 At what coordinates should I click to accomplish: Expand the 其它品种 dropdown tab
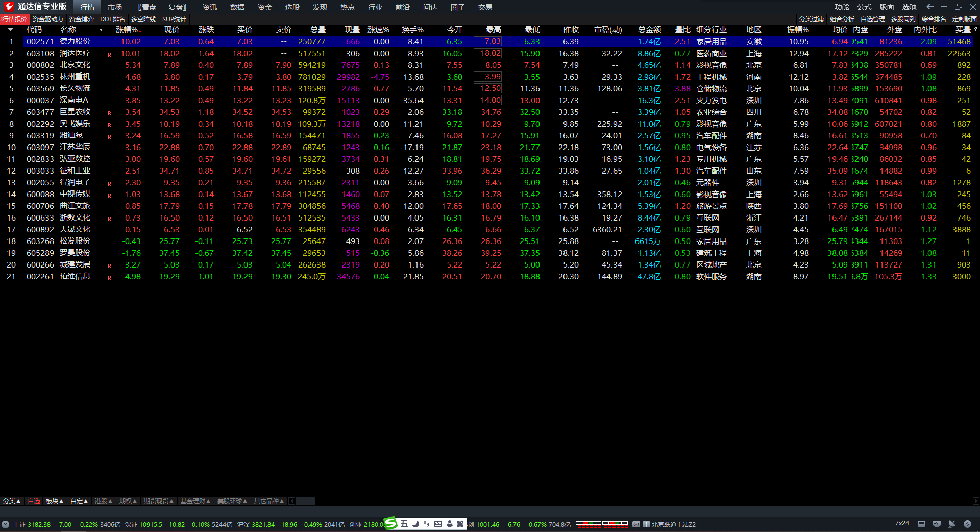(269, 501)
